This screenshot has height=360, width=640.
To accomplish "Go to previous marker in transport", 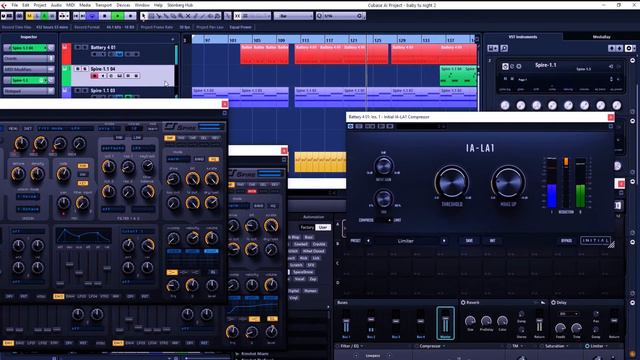I will click(76, 16).
